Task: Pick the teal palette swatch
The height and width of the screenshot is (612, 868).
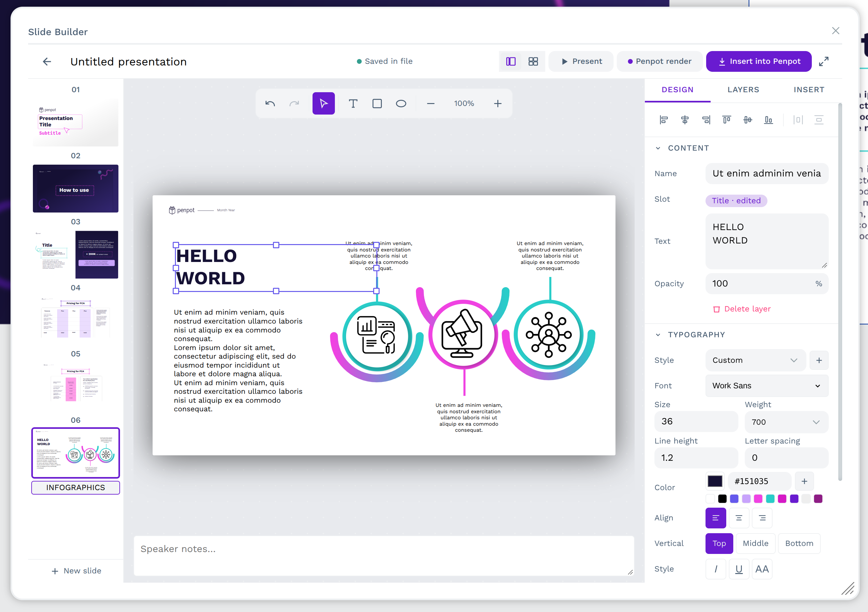Action: 770,499
